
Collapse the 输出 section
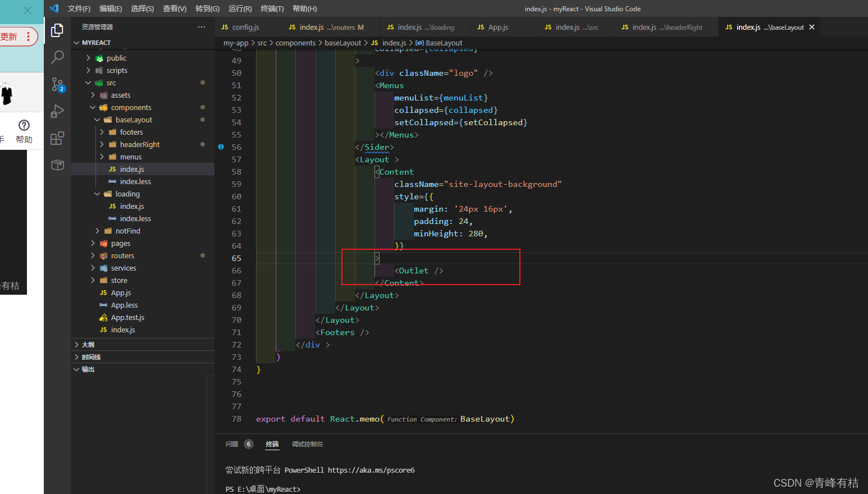(143, 369)
